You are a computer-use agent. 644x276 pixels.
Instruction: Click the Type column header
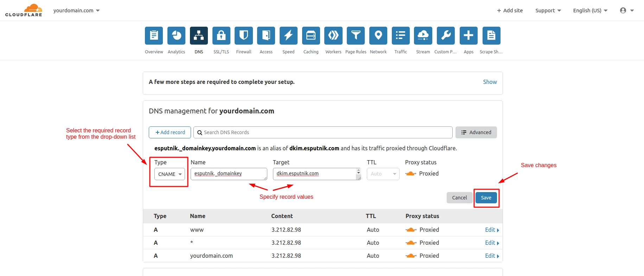[160, 216]
